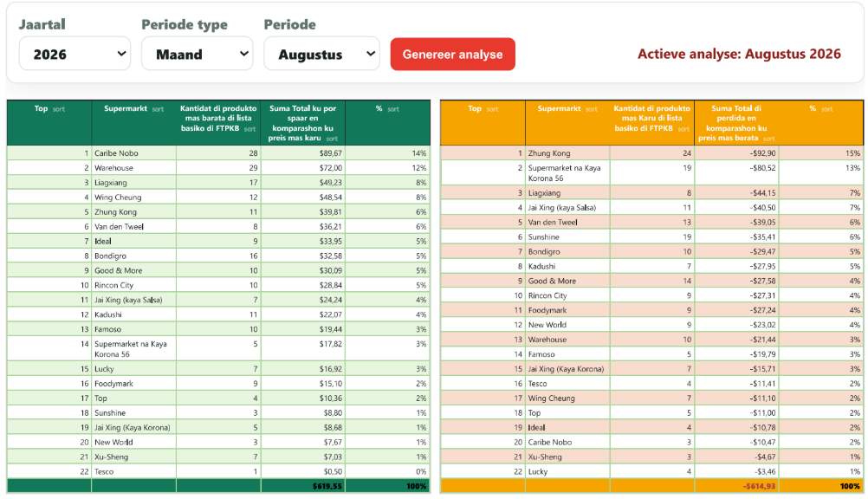Viewport: 868px width, 499px height.
Task: Click the green table total $619,55 cell
Action: coord(303,486)
